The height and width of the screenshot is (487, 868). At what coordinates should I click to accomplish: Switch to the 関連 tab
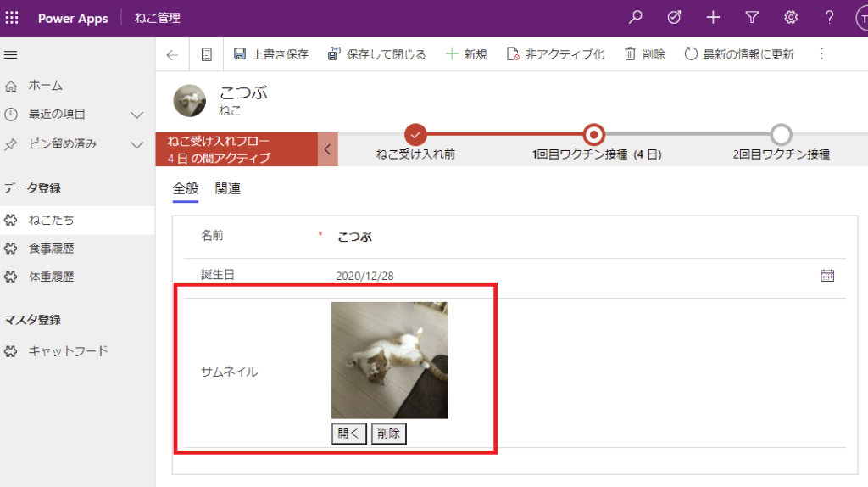point(227,189)
